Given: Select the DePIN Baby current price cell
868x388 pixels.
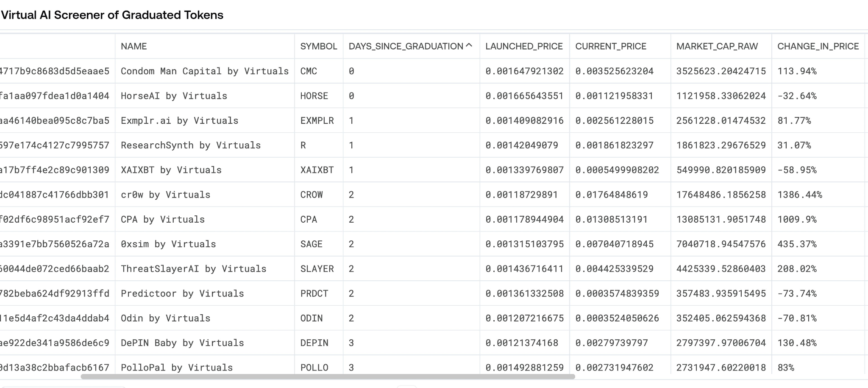Looking at the screenshot, I should click(611, 343).
